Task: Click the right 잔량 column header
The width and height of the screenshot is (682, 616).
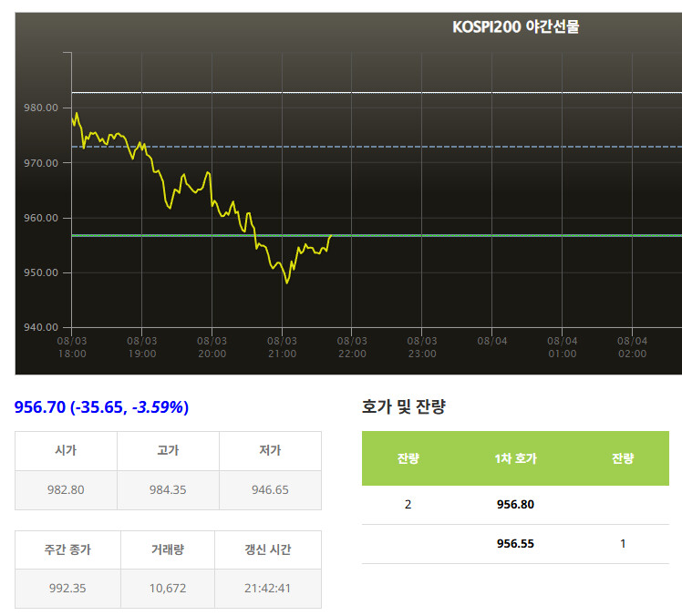Action: 623,458
